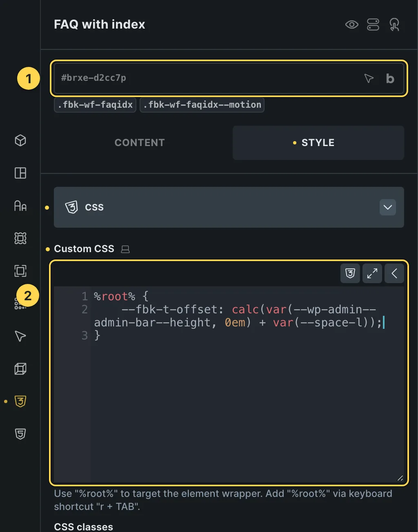The image size is (418, 532).
Task: Open the background frame icon in sidebar
Action: 20,238
